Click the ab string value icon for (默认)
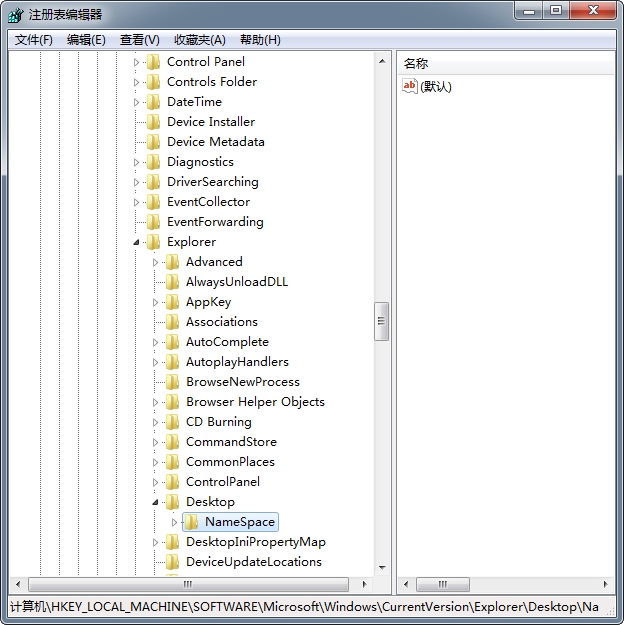 (409, 86)
